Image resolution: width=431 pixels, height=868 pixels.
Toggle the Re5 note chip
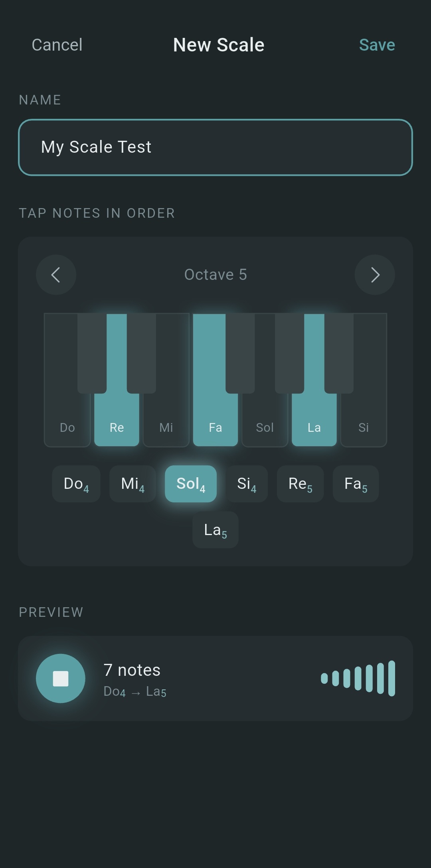tap(300, 484)
